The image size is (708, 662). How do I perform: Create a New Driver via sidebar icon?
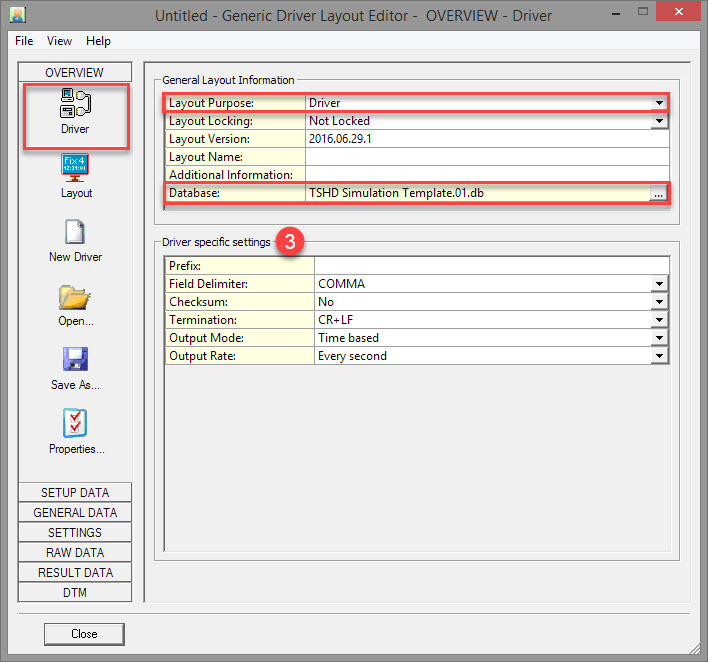click(76, 232)
